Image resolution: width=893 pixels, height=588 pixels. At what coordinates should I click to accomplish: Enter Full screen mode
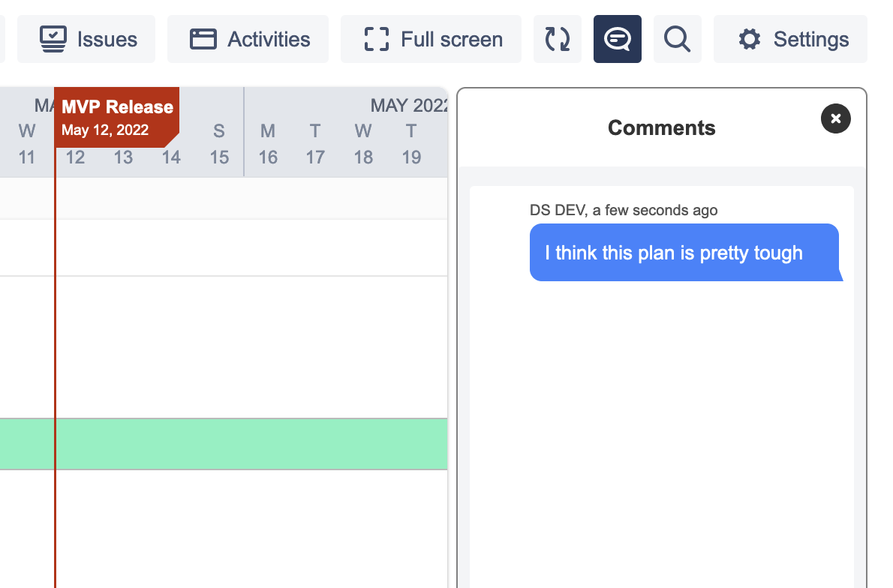pos(431,39)
